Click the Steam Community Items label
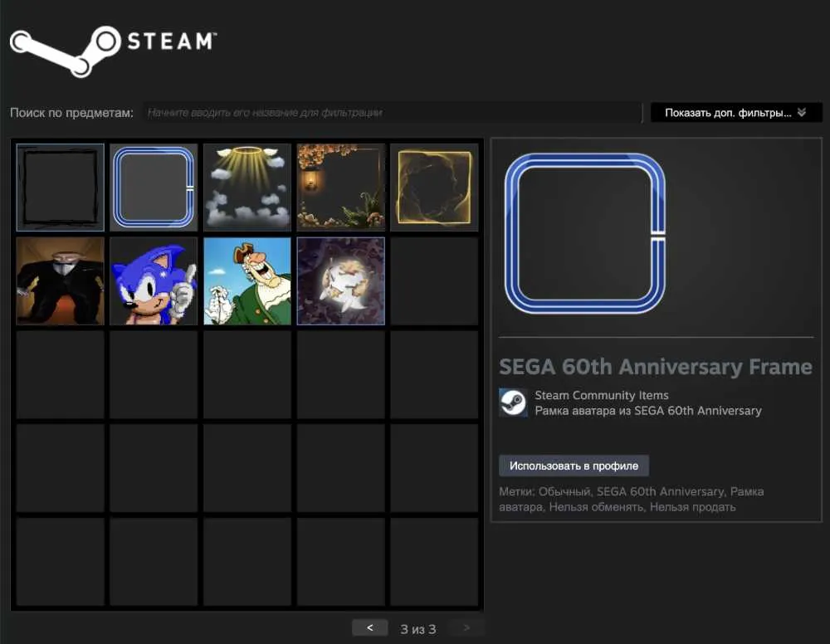 tap(601, 395)
